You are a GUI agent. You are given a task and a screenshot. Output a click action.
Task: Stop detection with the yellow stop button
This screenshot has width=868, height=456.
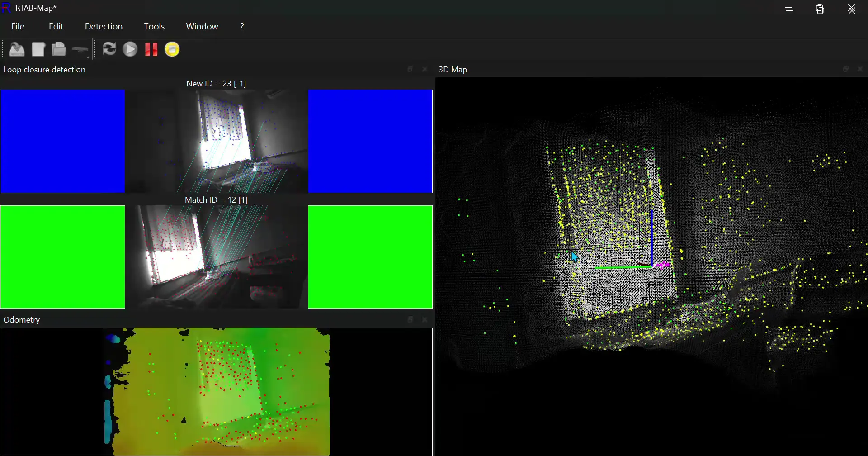172,49
